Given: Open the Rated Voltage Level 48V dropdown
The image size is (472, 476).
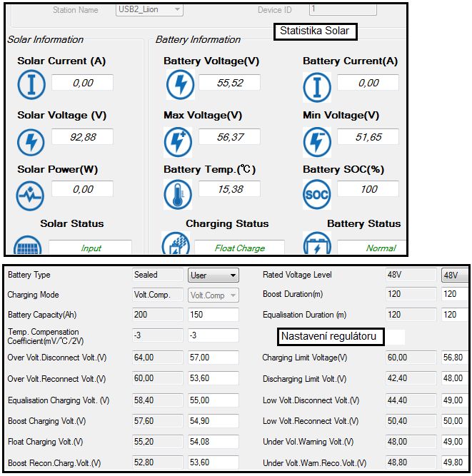Looking at the screenshot, I should 455,275.
